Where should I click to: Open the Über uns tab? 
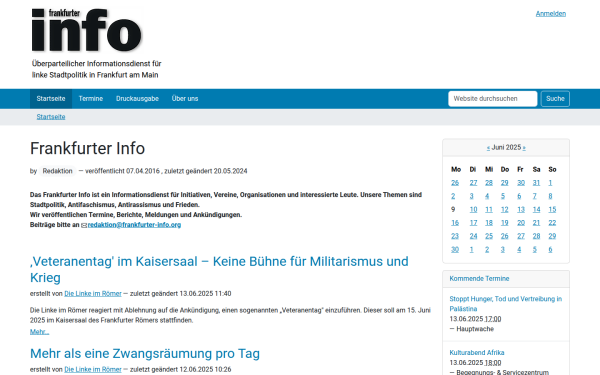pos(185,99)
